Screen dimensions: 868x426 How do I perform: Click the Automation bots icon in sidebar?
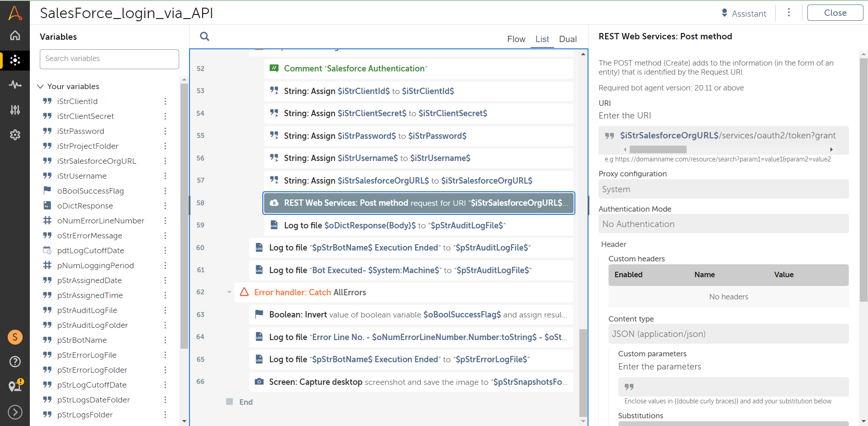pos(15,60)
